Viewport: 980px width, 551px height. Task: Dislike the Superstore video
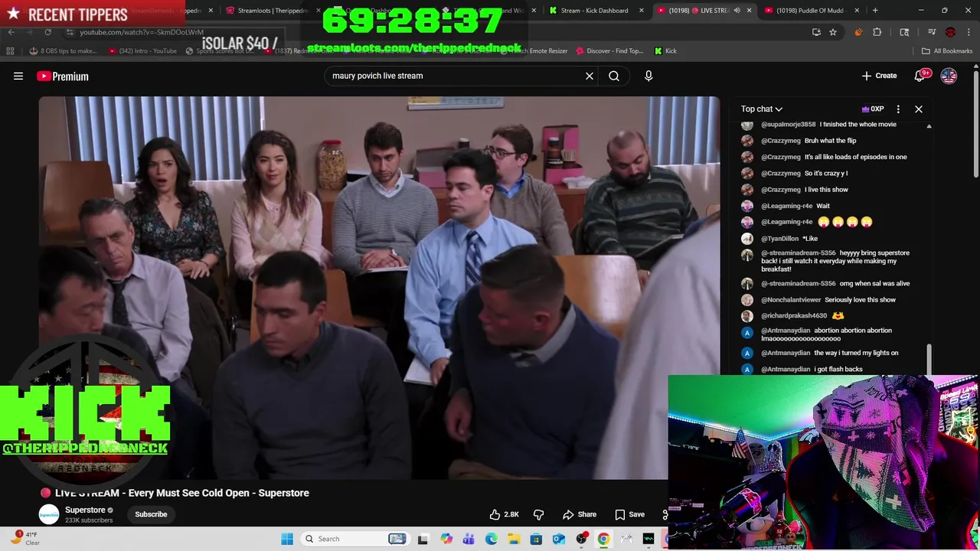[538, 514]
